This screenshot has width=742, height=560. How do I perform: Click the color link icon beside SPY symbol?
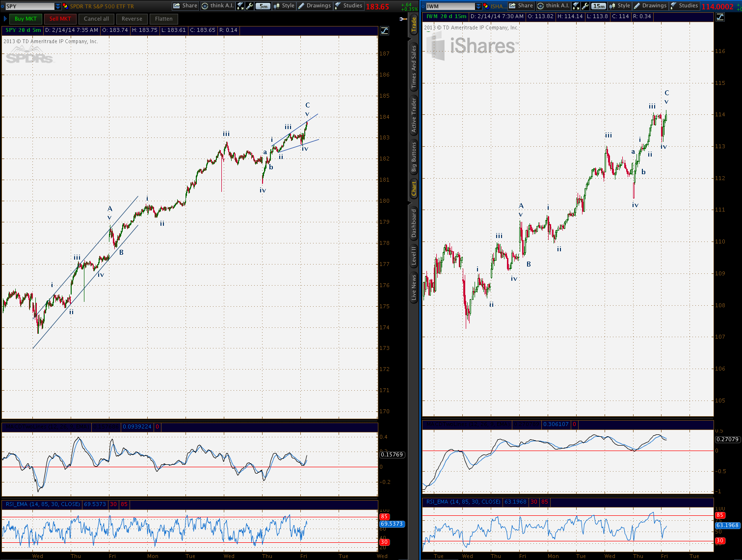coord(66,6)
